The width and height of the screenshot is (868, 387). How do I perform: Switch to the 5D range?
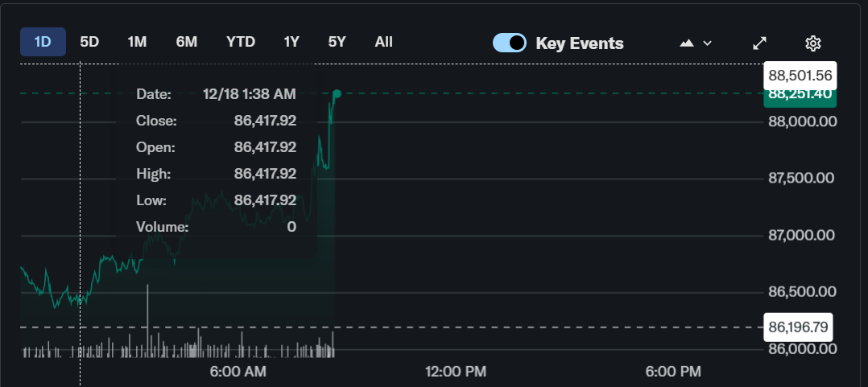89,42
